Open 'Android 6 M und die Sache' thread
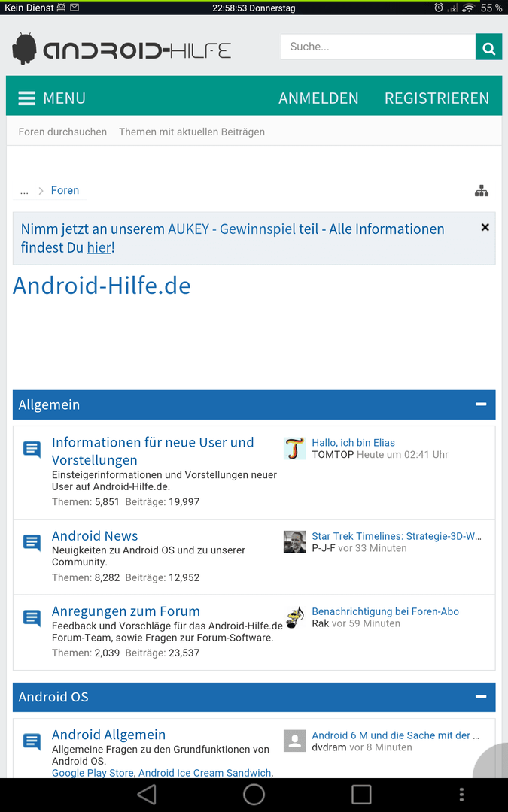 (x=396, y=735)
